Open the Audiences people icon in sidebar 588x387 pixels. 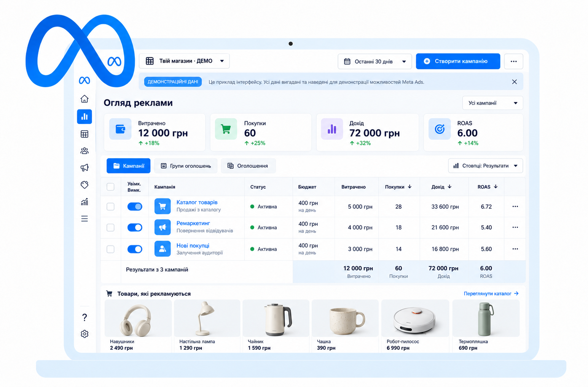pos(84,151)
